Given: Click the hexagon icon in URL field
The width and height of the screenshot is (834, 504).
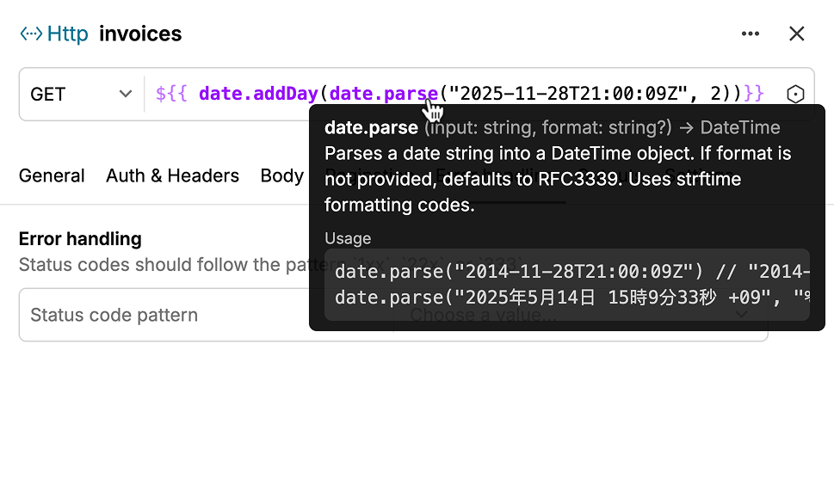Looking at the screenshot, I should (x=796, y=95).
